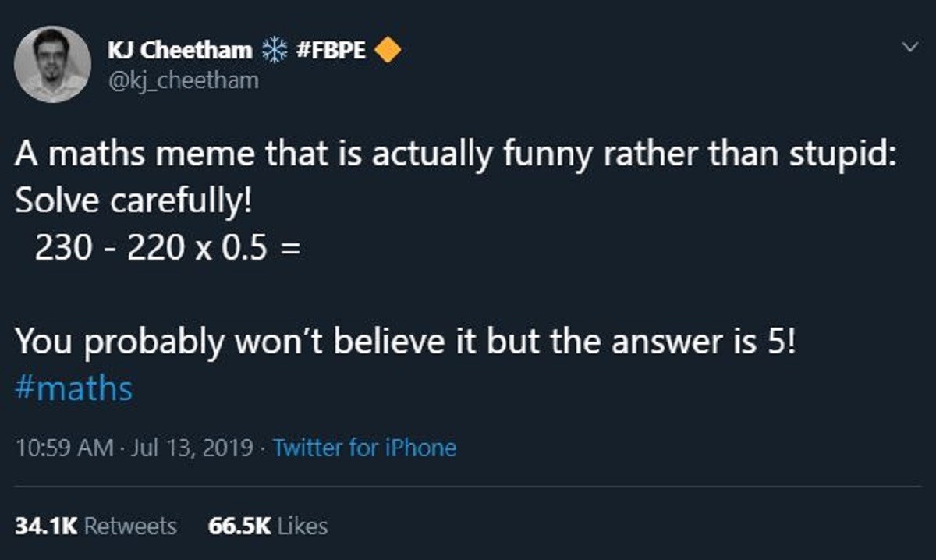View the 34.1K Retweets list
936x560 pixels.
pyautogui.click(x=96, y=526)
